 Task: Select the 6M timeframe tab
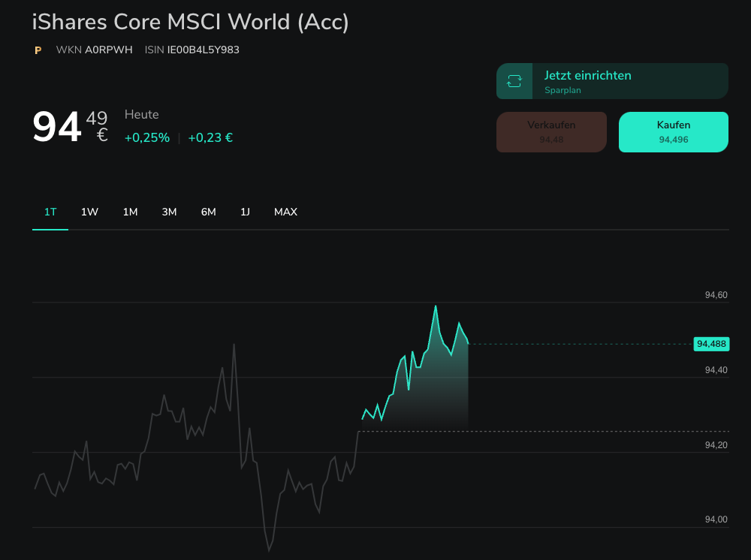(x=208, y=212)
